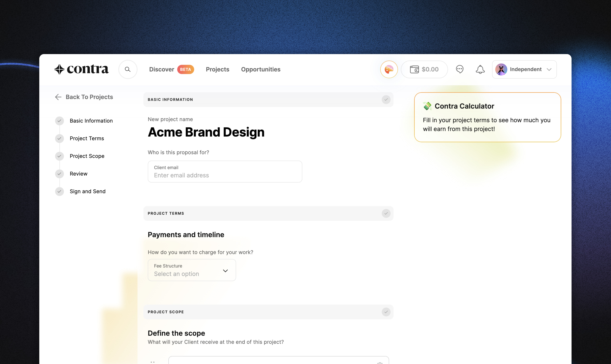Click the profile avatar picture

click(501, 69)
